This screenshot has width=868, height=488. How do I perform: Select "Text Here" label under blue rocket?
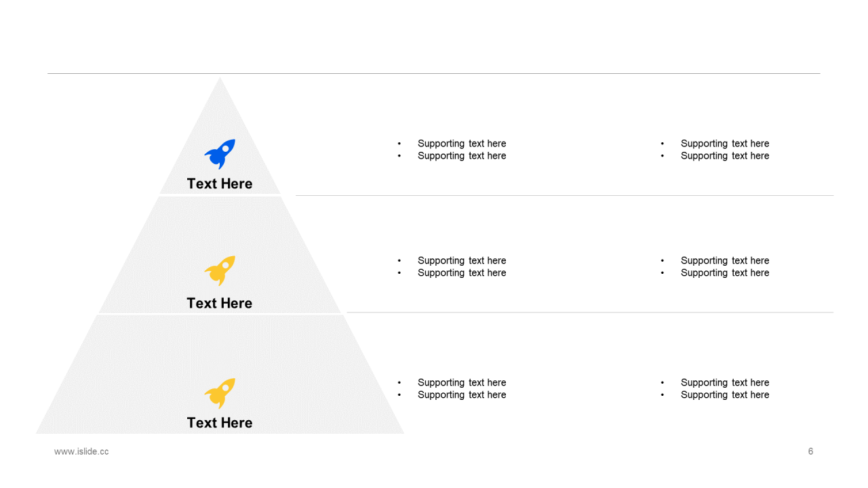pos(220,184)
